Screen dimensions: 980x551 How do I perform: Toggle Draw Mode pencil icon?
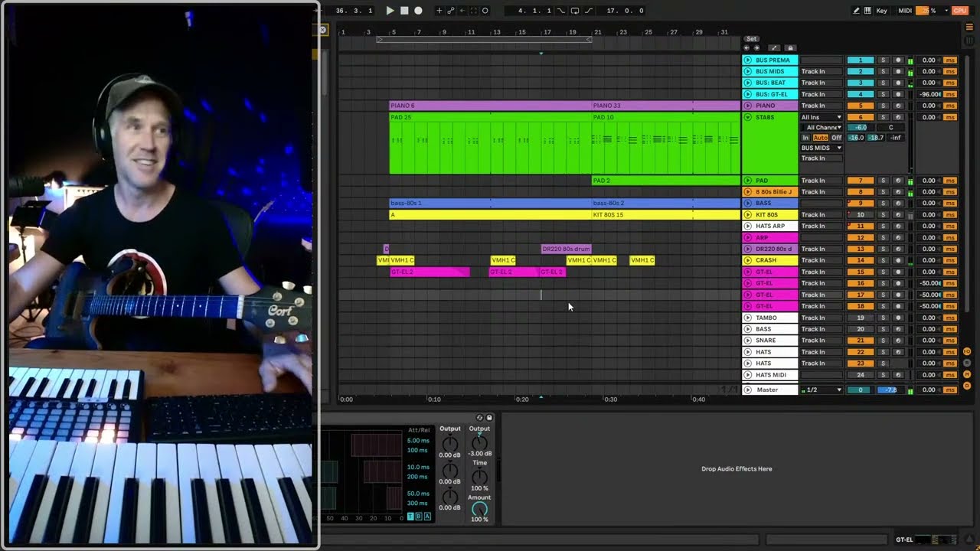click(856, 11)
